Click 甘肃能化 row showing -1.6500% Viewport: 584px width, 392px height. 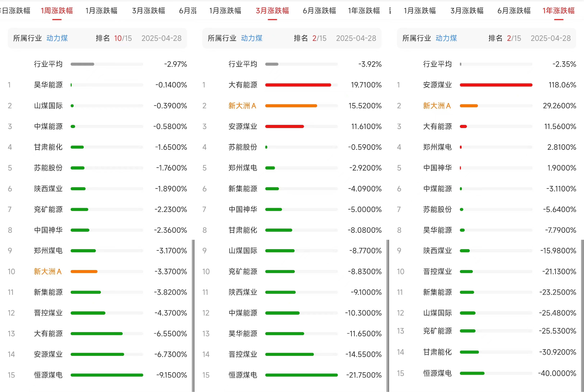click(x=97, y=147)
